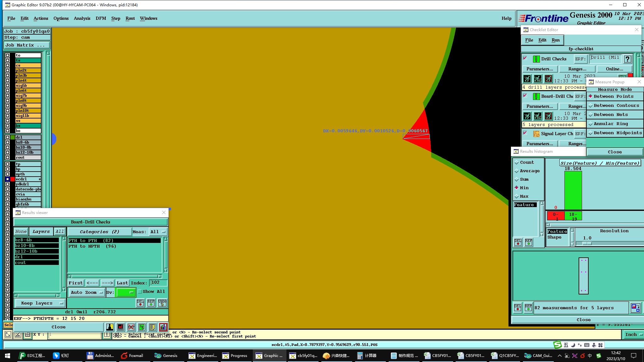
Task: Enable the Show All checkbox
Action: pyautogui.click(x=140, y=292)
